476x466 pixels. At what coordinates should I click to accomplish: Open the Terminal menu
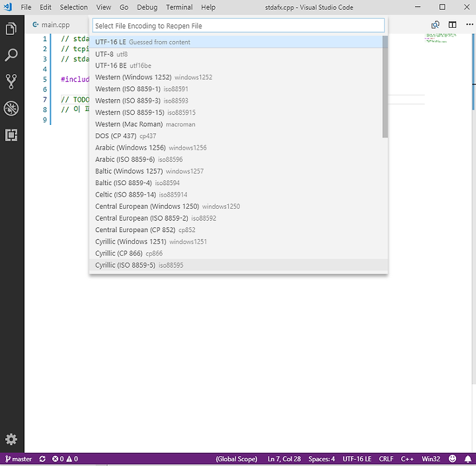pyautogui.click(x=179, y=7)
